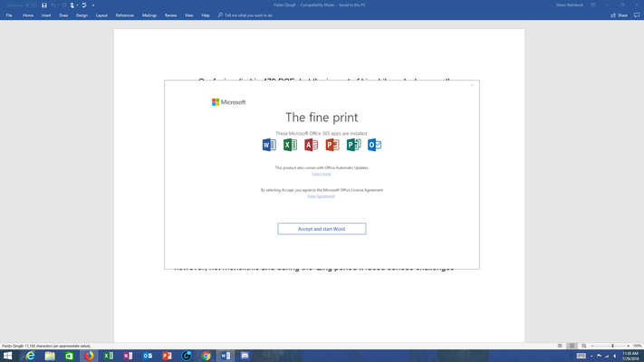Open Excel from taskbar
The height and width of the screenshot is (362, 644).
109,356
